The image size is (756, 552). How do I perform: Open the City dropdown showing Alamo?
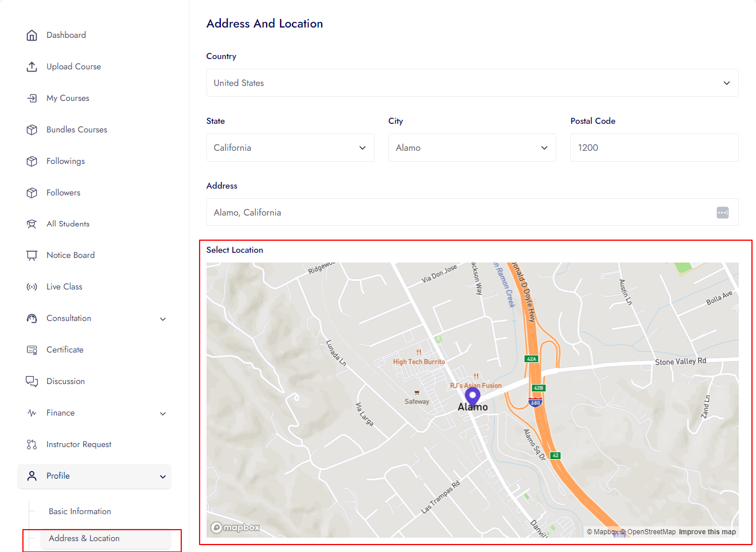(x=472, y=148)
